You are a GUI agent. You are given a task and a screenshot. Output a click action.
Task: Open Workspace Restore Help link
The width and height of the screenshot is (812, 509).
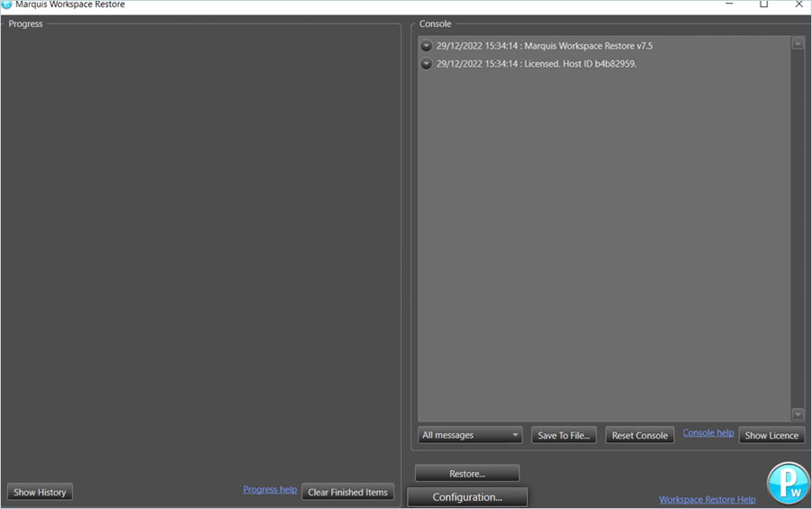[x=706, y=499]
